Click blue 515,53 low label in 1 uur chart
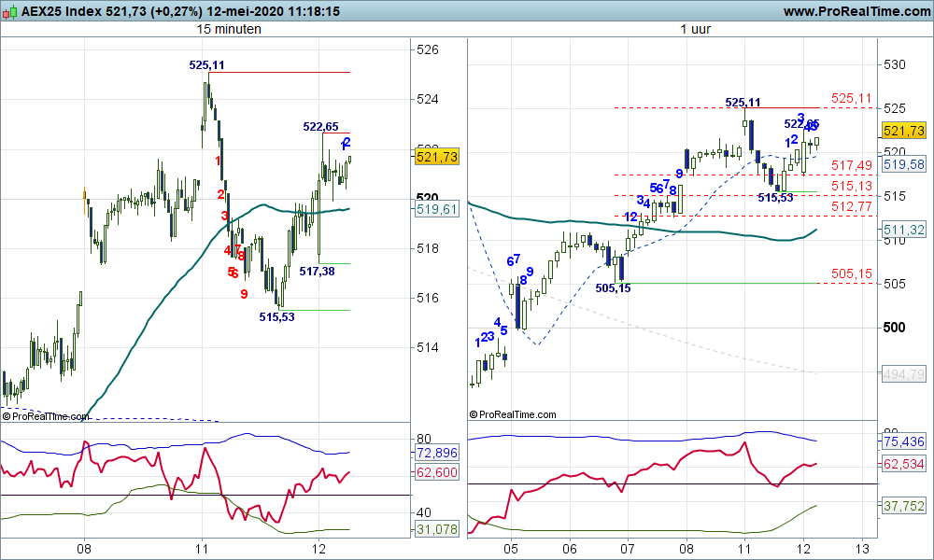The width and height of the screenshot is (934, 560). 775,198
